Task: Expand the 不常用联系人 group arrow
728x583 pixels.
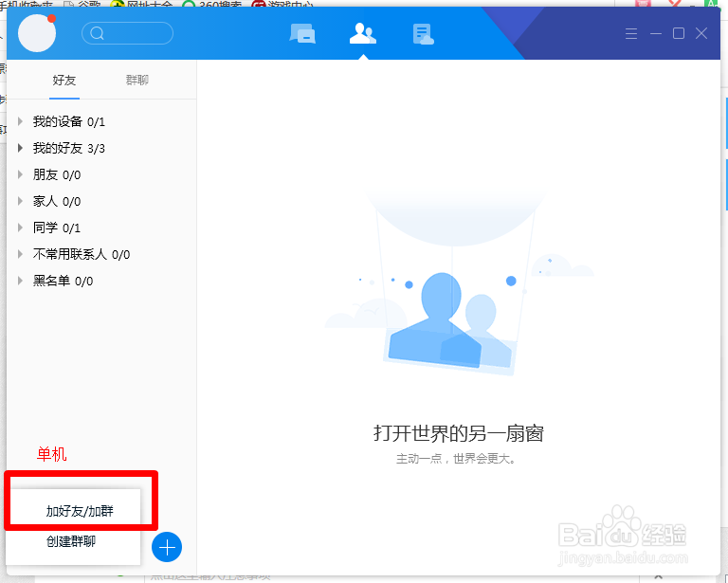Action: pyautogui.click(x=20, y=254)
